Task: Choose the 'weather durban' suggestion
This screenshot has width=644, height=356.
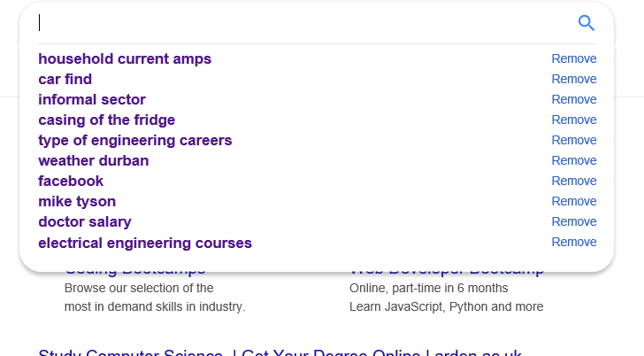Action: coord(93,161)
